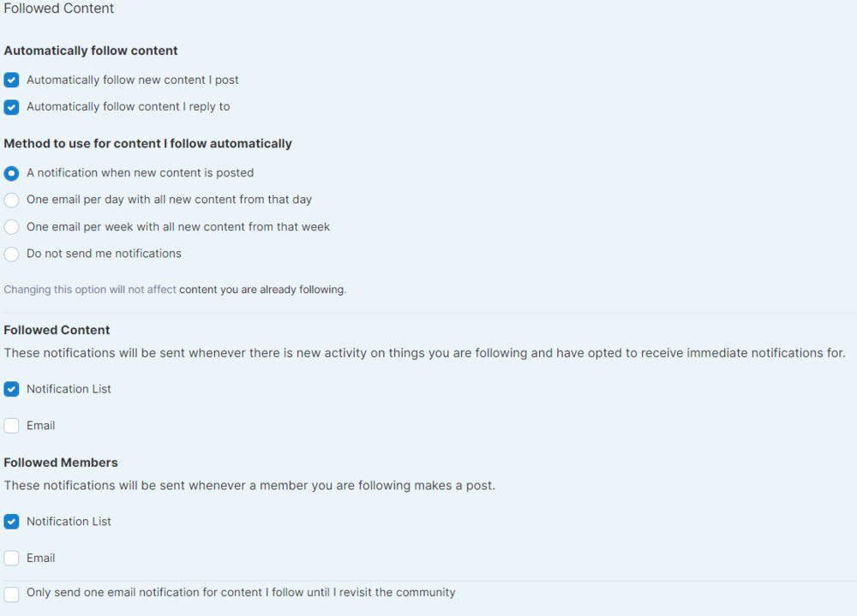
Task: Enable Email checkbox under Followed Members
Action: pyautogui.click(x=11, y=559)
